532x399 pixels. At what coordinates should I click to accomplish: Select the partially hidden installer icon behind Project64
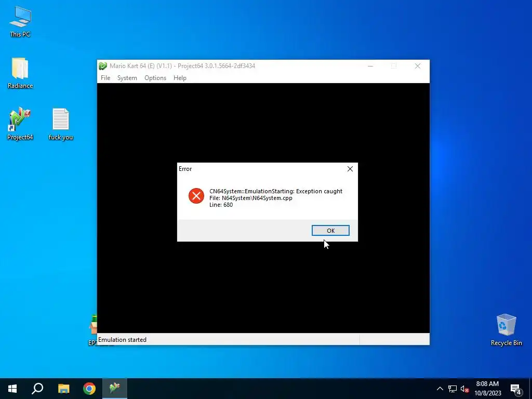pos(92,330)
